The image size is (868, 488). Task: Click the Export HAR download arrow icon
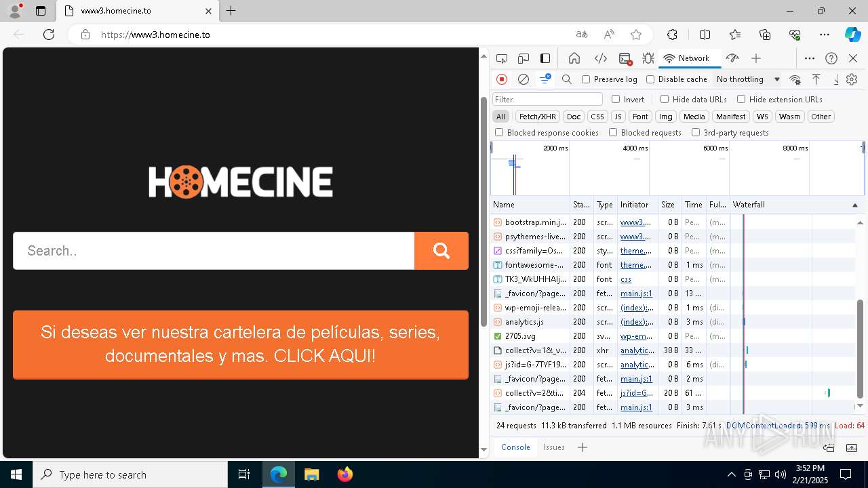pyautogui.click(x=836, y=79)
